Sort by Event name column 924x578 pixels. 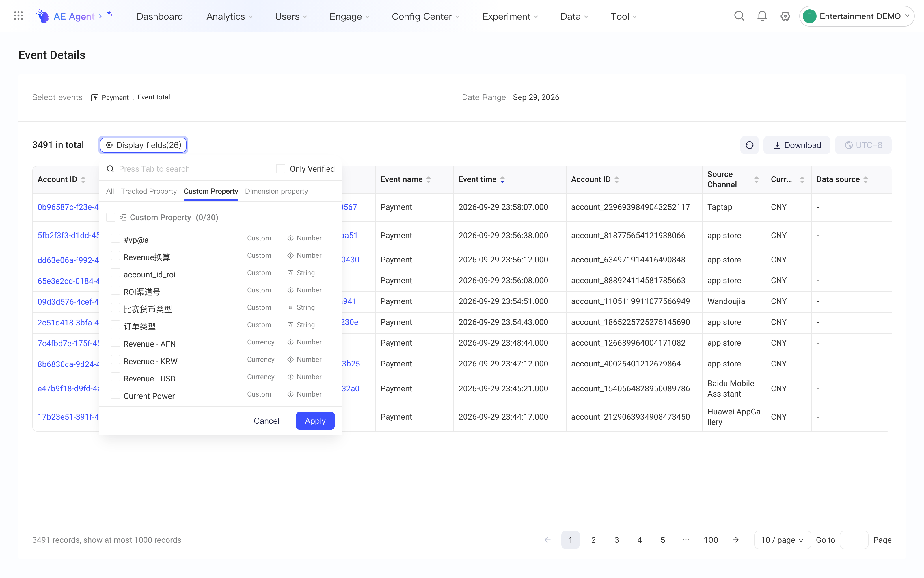coord(429,180)
